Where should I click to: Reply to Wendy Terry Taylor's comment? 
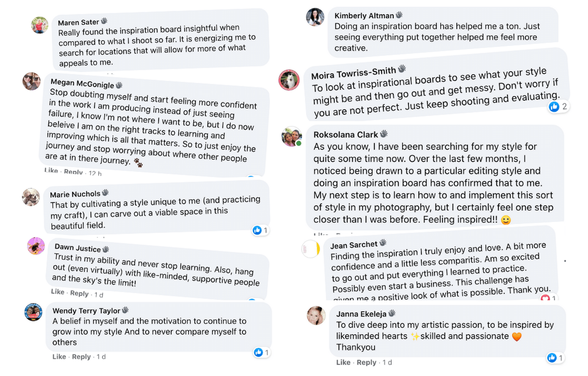coord(81,357)
